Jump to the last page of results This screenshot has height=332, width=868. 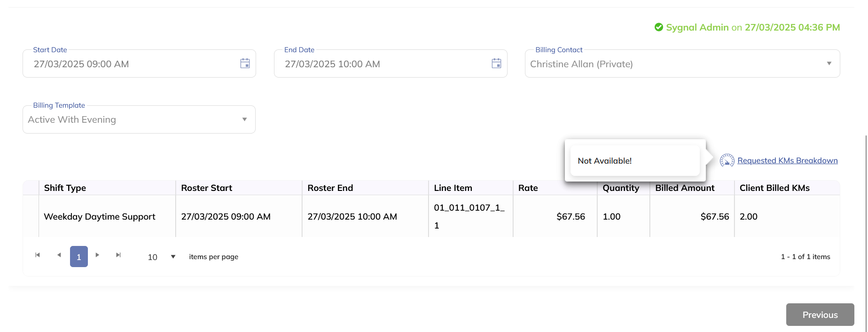(118, 255)
